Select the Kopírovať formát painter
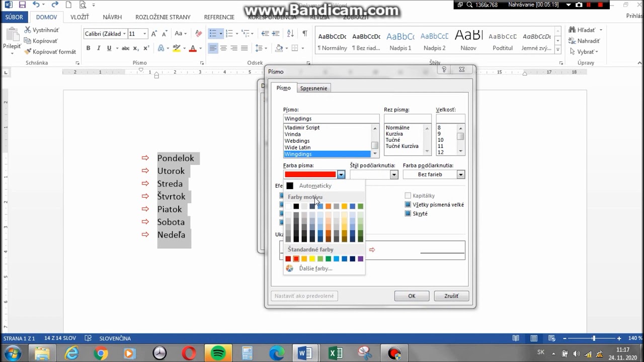The image size is (644, 362). 50,52
